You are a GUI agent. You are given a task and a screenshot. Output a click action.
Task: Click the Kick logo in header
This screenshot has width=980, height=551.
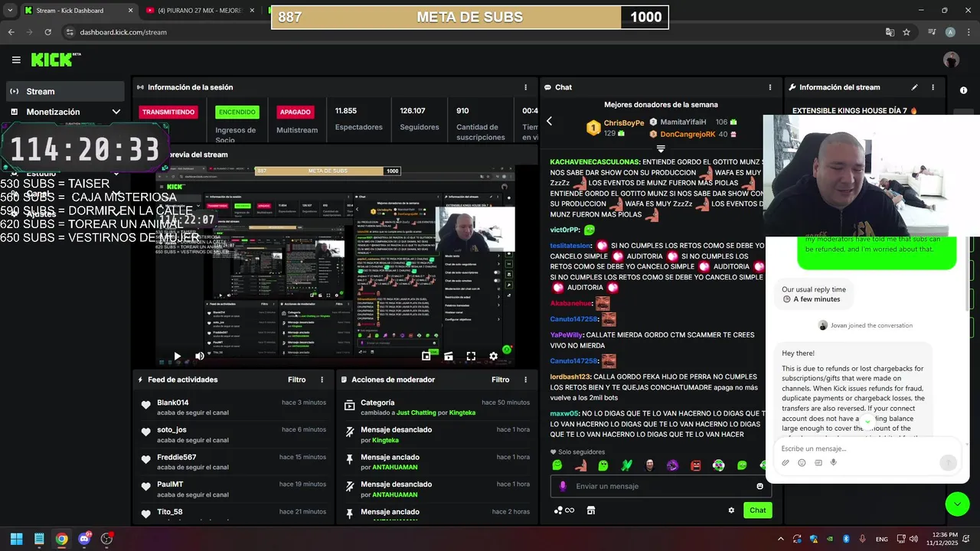point(55,60)
